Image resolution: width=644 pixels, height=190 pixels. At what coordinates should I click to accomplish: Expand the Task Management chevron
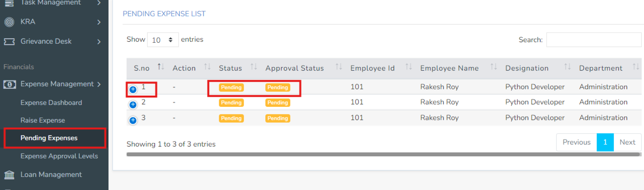99,3
